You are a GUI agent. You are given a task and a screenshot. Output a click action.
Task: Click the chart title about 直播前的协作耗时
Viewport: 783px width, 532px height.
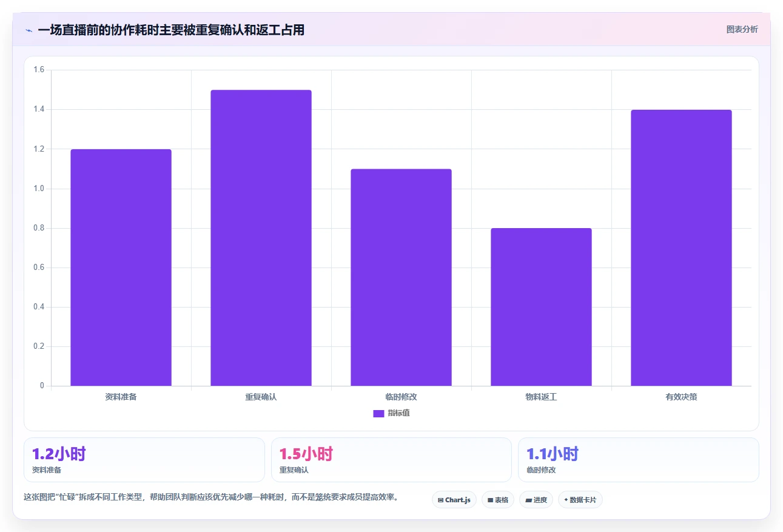(x=171, y=30)
